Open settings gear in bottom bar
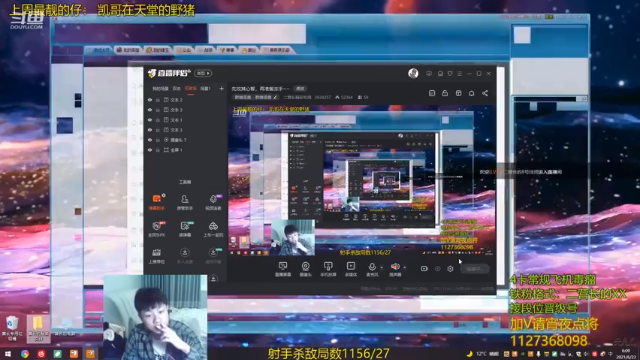Image resolution: width=640 pixels, height=360 pixels. [x=450, y=269]
